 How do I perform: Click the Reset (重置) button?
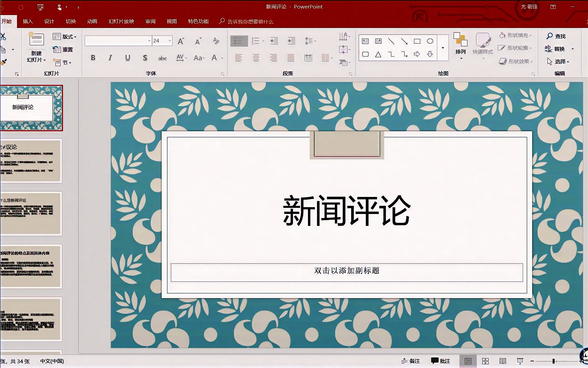point(63,49)
